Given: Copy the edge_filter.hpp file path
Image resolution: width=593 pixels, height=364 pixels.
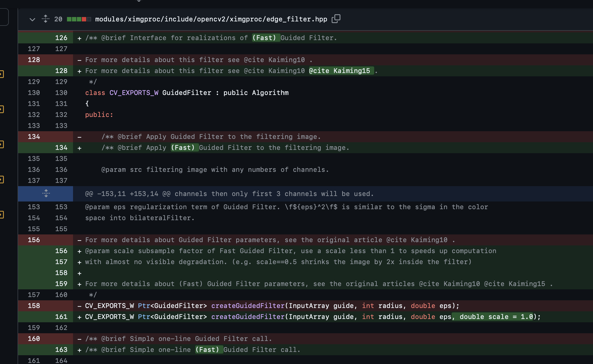Looking at the screenshot, I should (x=336, y=19).
